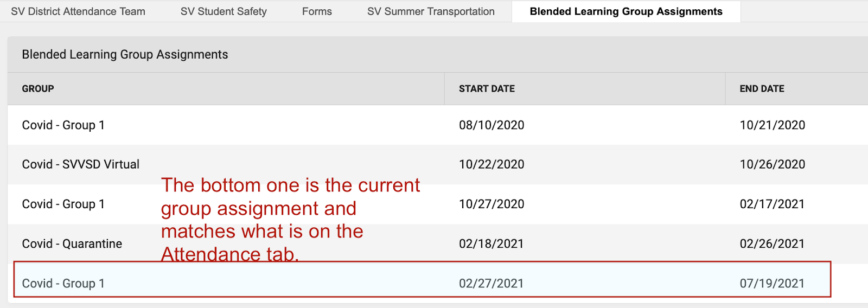The height and width of the screenshot is (308, 868).
Task: Click the 10/21/2020 end date cell
Action: [772, 125]
